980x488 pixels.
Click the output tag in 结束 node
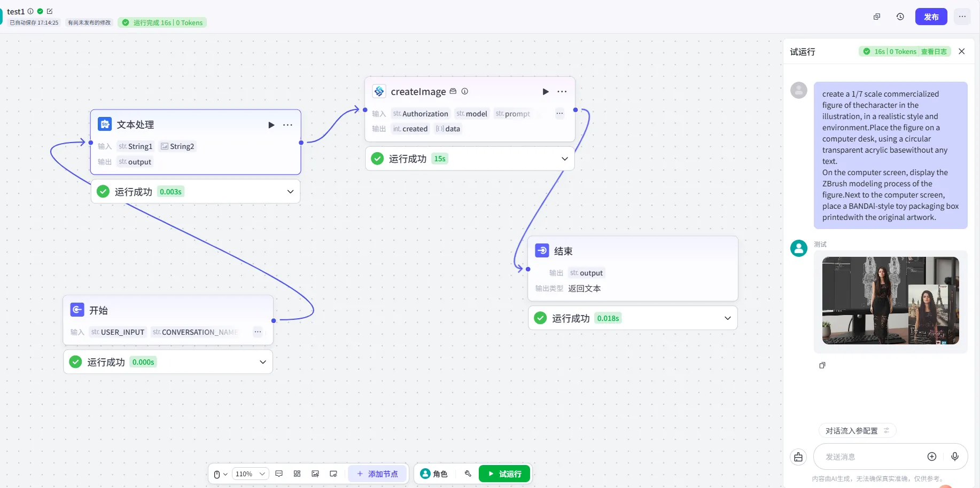pyautogui.click(x=587, y=273)
